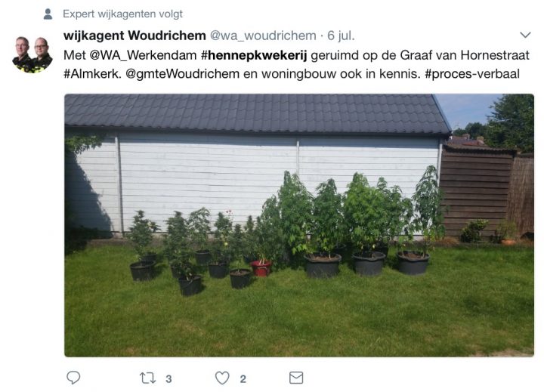Open the @WA_Werkendam mention
The width and height of the screenshot is (544, 392).
pyautogui.click(x=144, y=55)
